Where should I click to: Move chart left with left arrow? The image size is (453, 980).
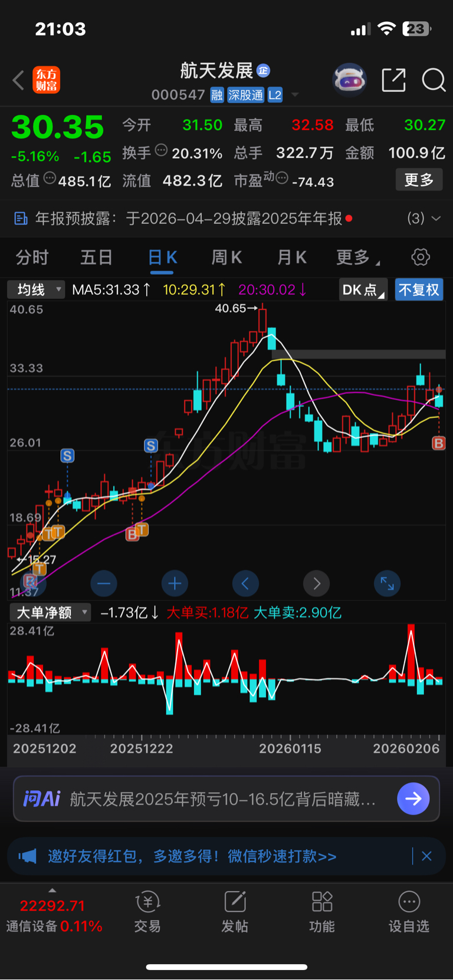(245, 583)
